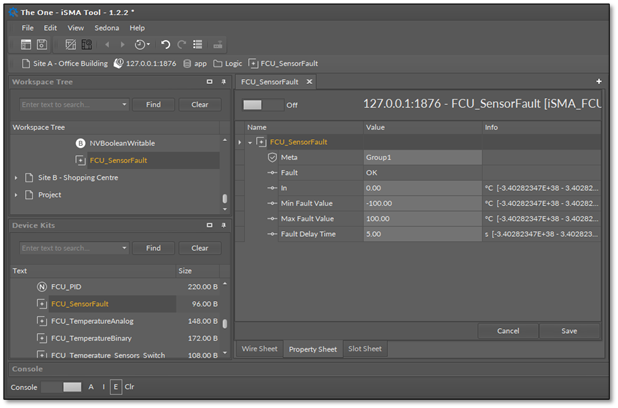Image resolution: width=618 pixels, height=408 pixels.
Task: Open the Sedona menu
Action: (106, 28)
